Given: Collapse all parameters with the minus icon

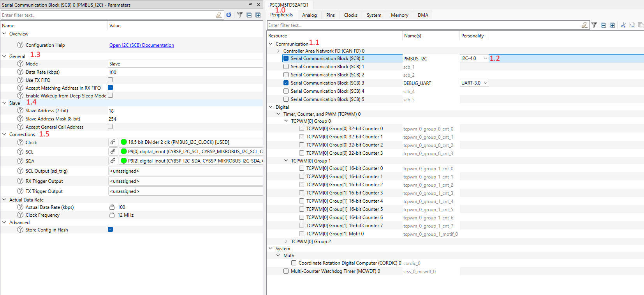Looking at the screenshot, I should tap(249, 15).
